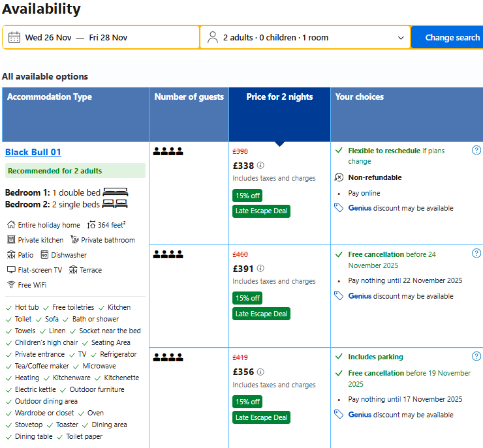Screen dimensions: 483x448
Task: Click help question mark beside Free cancellation before 24
Action: tap(476, 253)
